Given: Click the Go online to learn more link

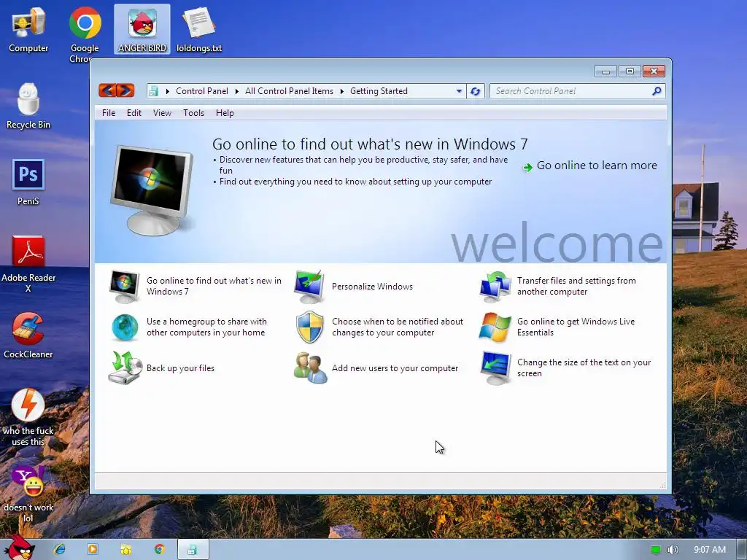Looking at the screenshot, I should pos(597,166).
